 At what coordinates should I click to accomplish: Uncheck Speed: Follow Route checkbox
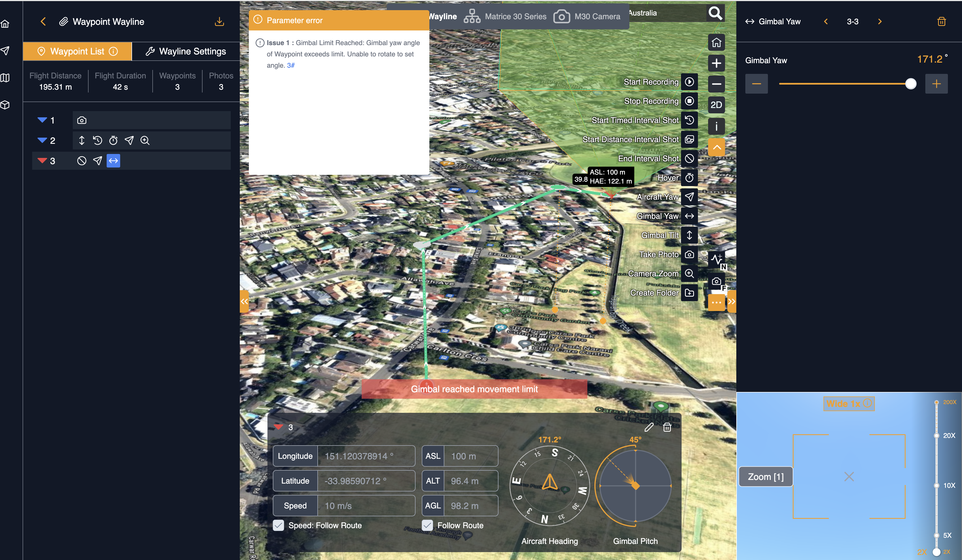[x=279, y=525]
